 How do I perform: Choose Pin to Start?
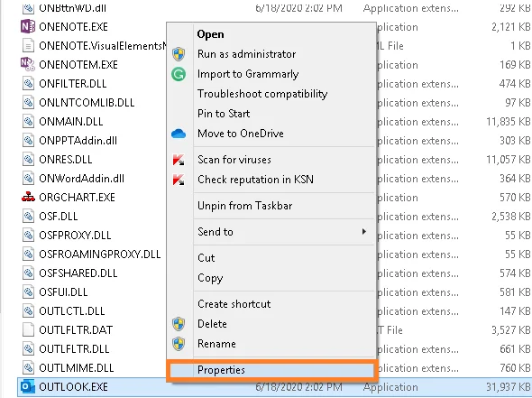coord(271,114)
